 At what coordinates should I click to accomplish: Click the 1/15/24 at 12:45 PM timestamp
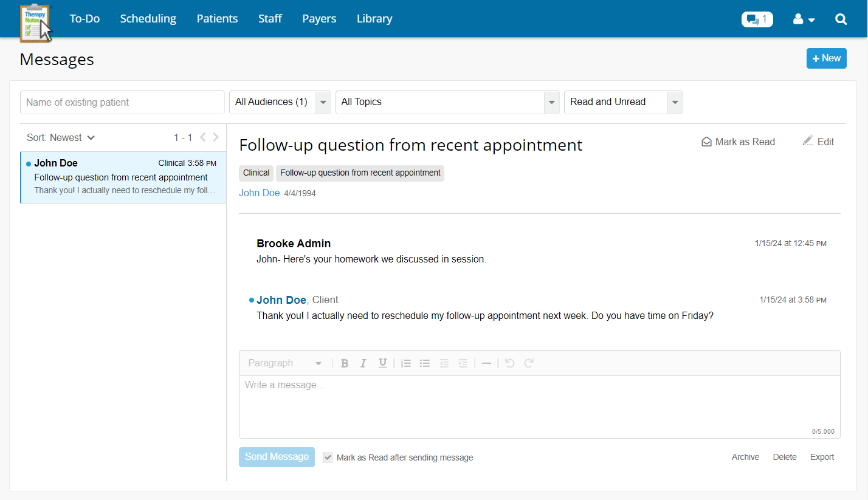791,244
